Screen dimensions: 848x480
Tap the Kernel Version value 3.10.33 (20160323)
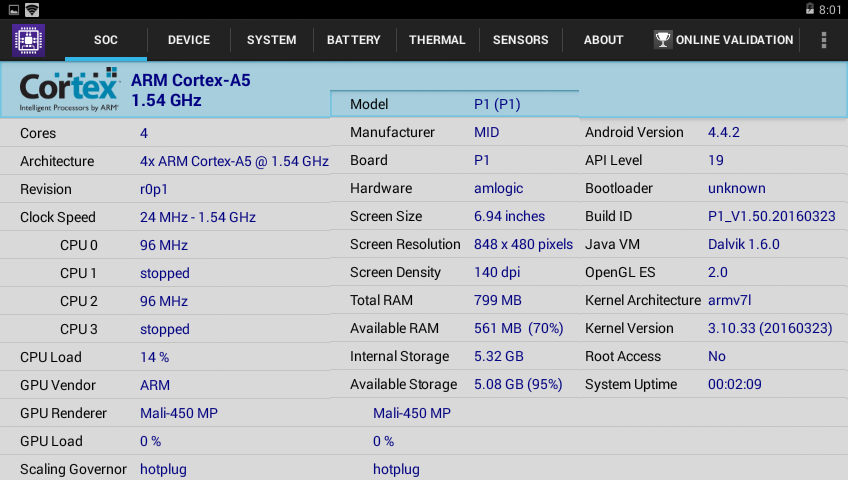(770, 329)
